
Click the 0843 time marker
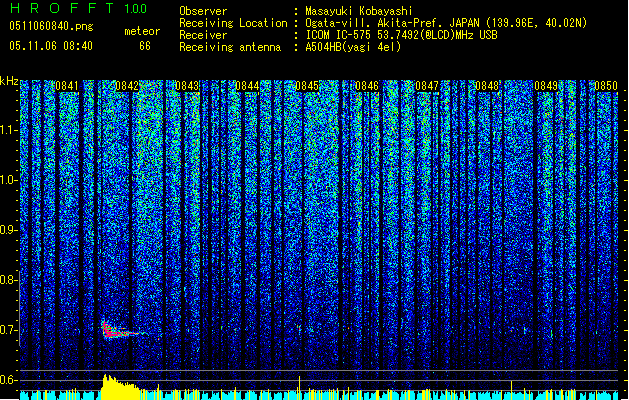187,86
